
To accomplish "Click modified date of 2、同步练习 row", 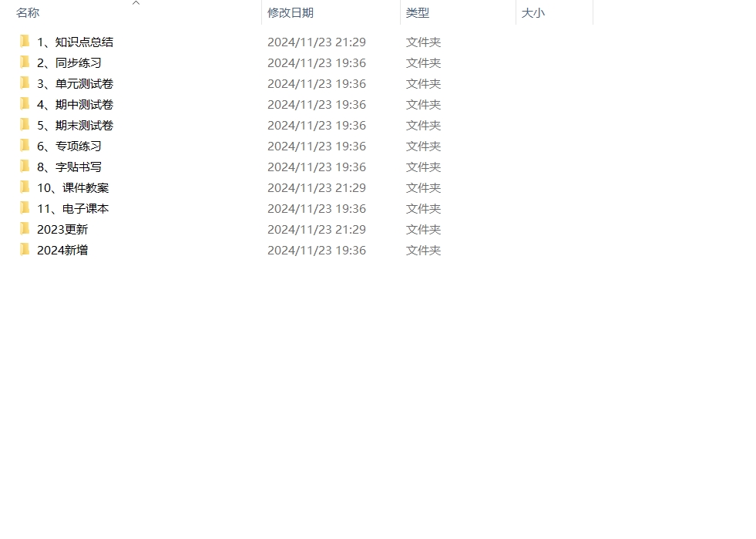I will [x=317, y=62].
